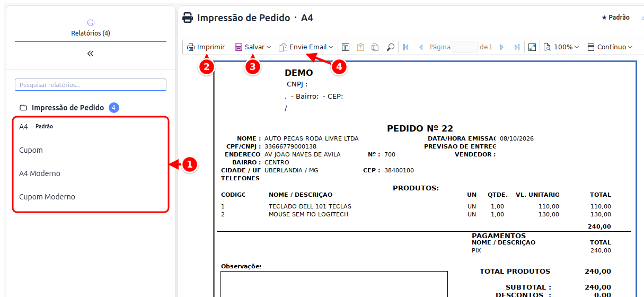Collapse the reports sidebar with double chevron
This screenshot has width=644, height=297.
point(91,54)
